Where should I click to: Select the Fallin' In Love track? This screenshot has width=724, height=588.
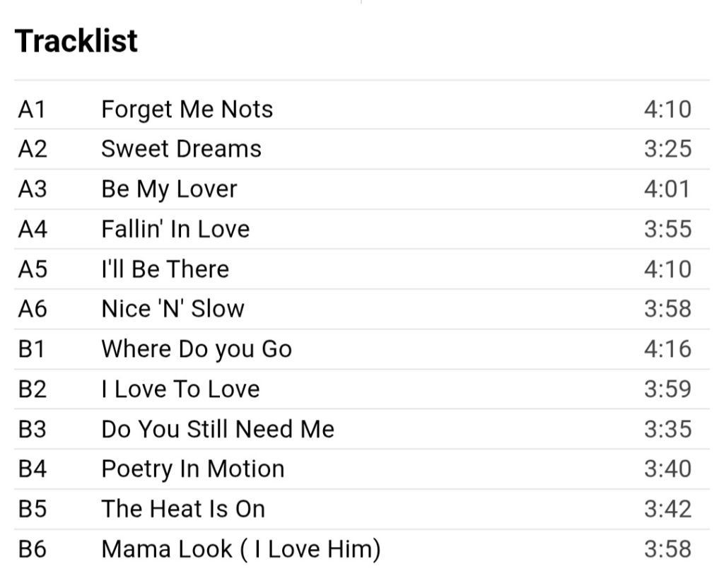(x=175, y=229)
